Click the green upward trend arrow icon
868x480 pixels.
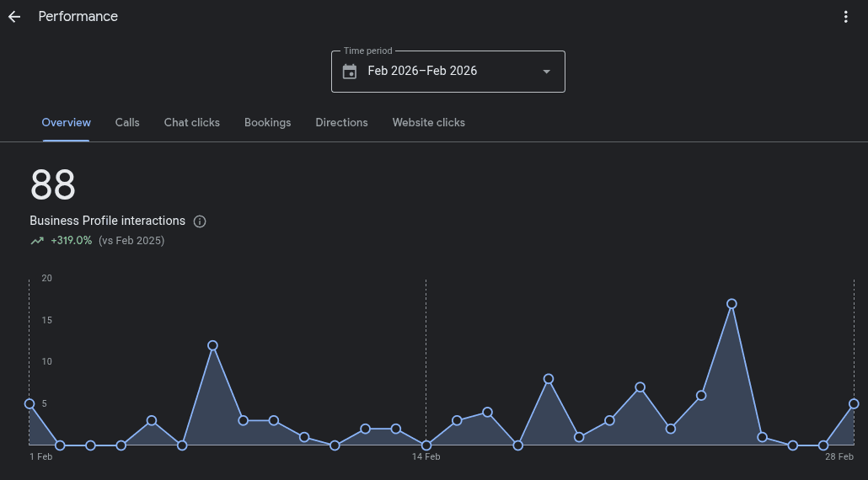coord(37,241)
